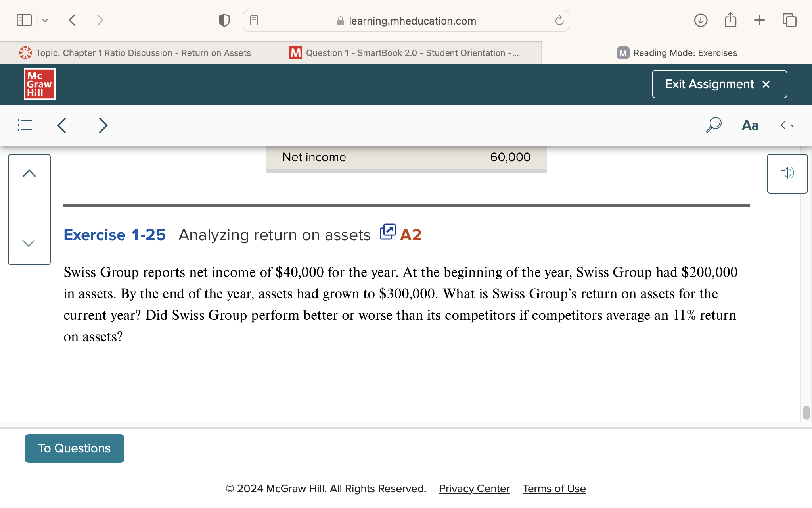
Task: Switch to Reading Mode: Exercises tab
Action: pyautogui.click(x=676, y=53)
